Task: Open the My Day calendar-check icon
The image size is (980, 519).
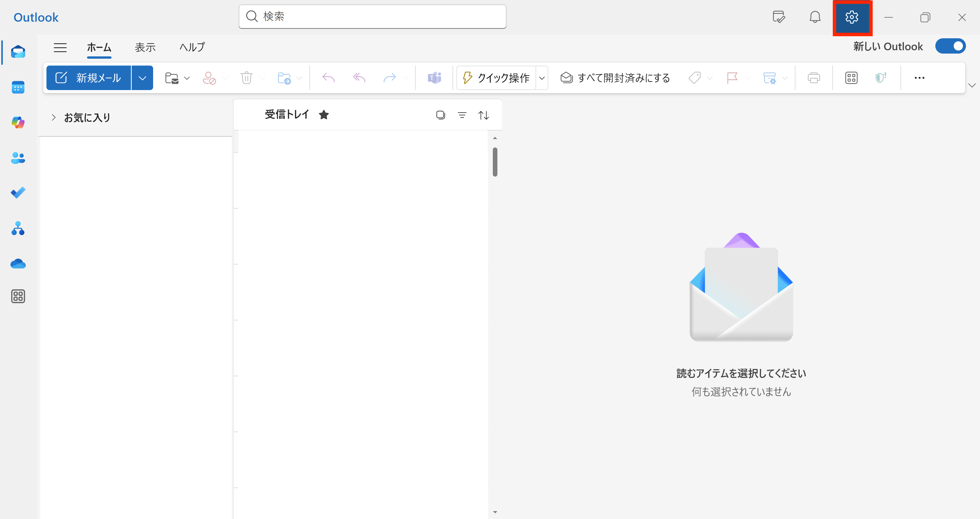Action: (x=779, y=17)
